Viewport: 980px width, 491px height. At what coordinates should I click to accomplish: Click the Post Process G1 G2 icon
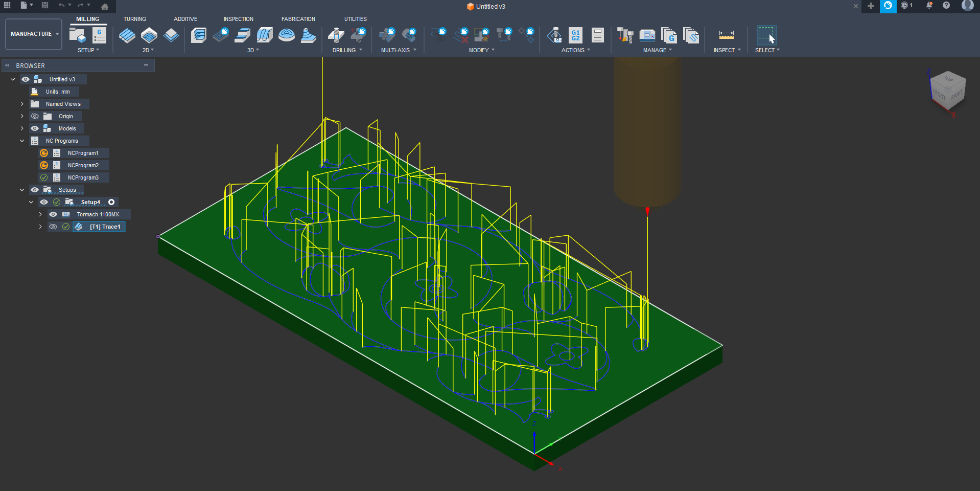coord(575,35)
